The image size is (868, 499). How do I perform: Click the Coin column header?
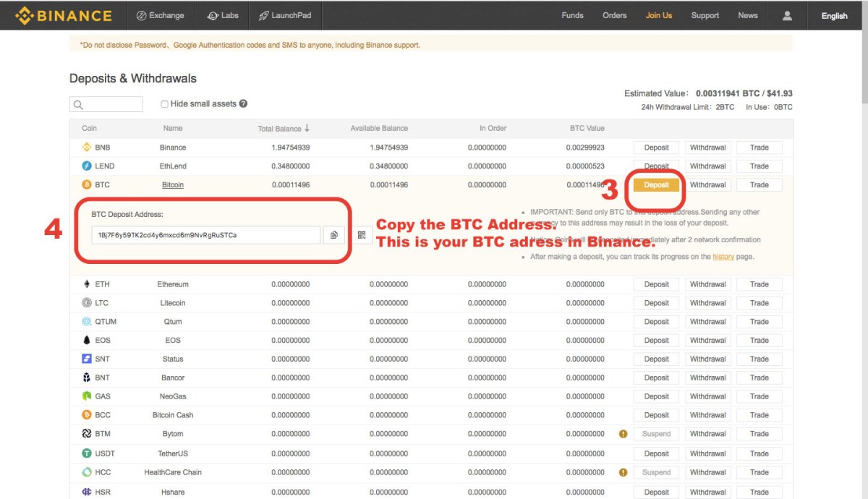point(89,128)
